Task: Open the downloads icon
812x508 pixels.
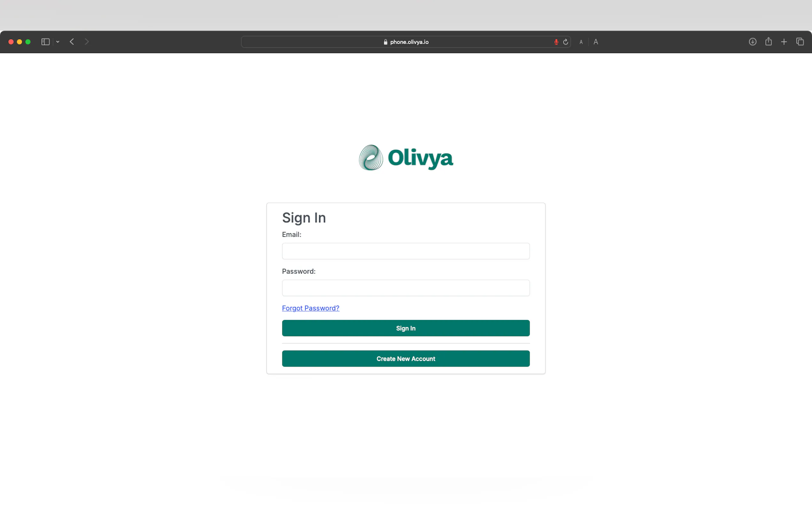Action: [x=753, y=42]
